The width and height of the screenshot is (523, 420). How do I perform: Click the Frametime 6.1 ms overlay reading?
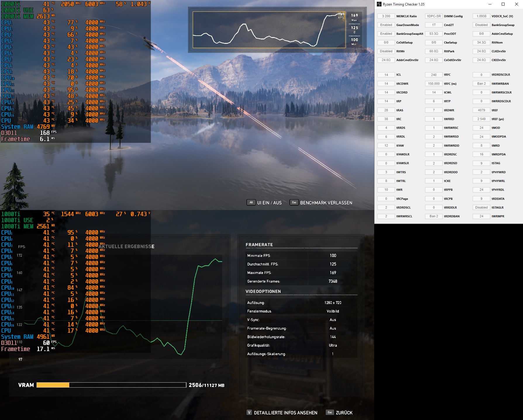tap(29, 139)
